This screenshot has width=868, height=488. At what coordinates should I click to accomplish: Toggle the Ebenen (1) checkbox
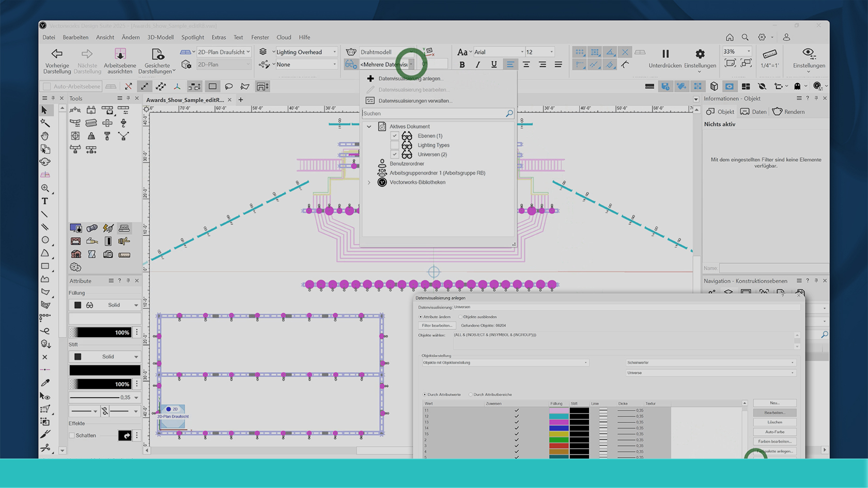[395, 136]
